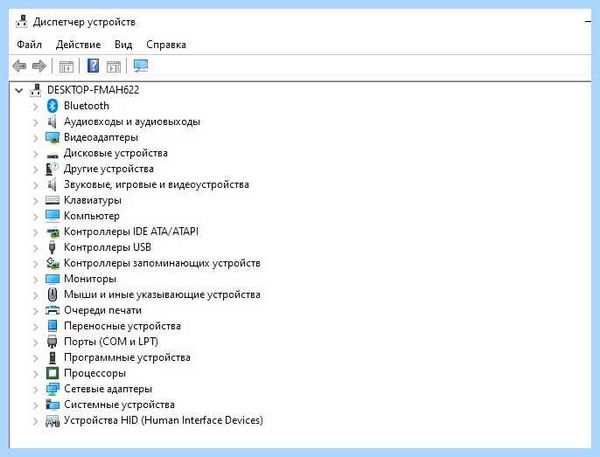This screenshot has height=457, width=600.
Task: Click the Мониторы screen icon
Action: 52,279
